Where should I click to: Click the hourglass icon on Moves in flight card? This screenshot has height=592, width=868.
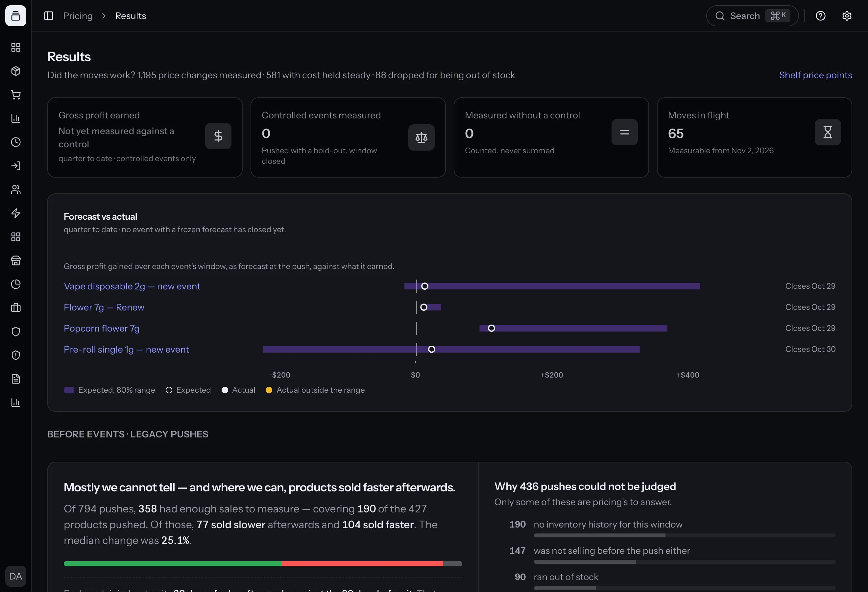828,132
